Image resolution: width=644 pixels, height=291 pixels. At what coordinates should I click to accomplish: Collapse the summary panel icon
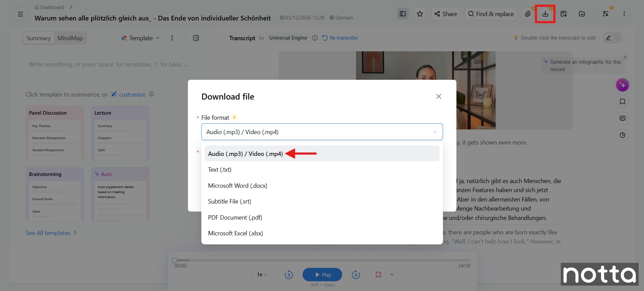[196, 38]
